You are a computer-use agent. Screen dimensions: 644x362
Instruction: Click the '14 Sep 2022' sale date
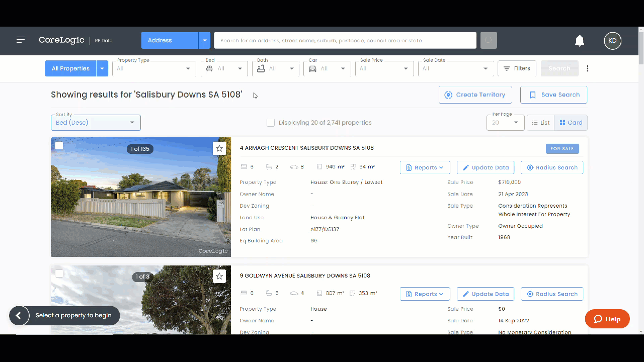click(513, 321)
